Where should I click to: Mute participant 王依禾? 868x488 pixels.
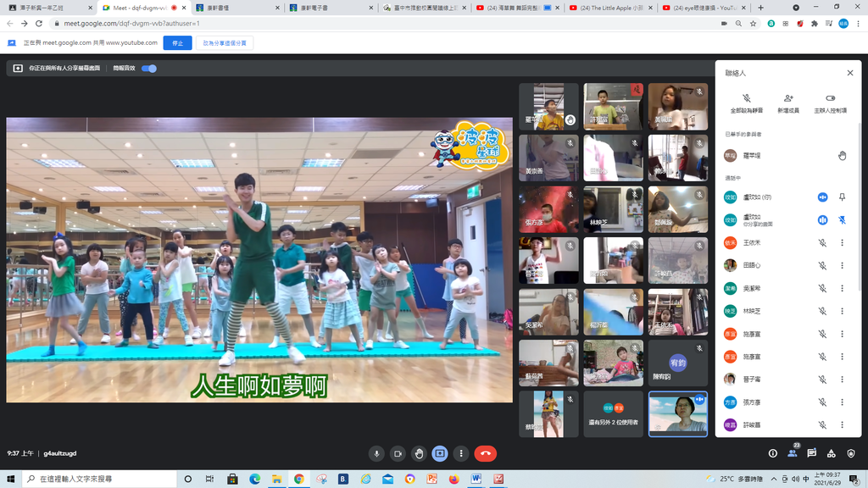(822, 243)
